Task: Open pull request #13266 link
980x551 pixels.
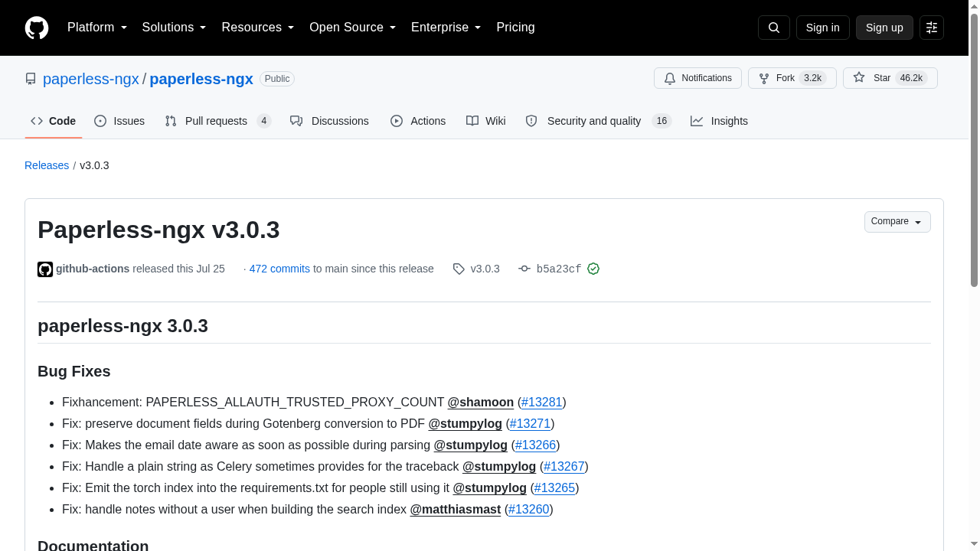Action: (x=535, y=445)
